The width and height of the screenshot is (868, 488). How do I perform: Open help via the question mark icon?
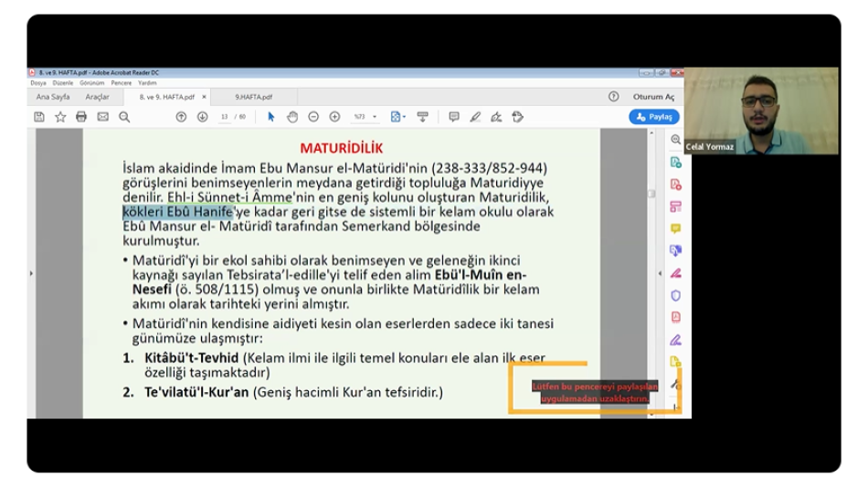613,96
